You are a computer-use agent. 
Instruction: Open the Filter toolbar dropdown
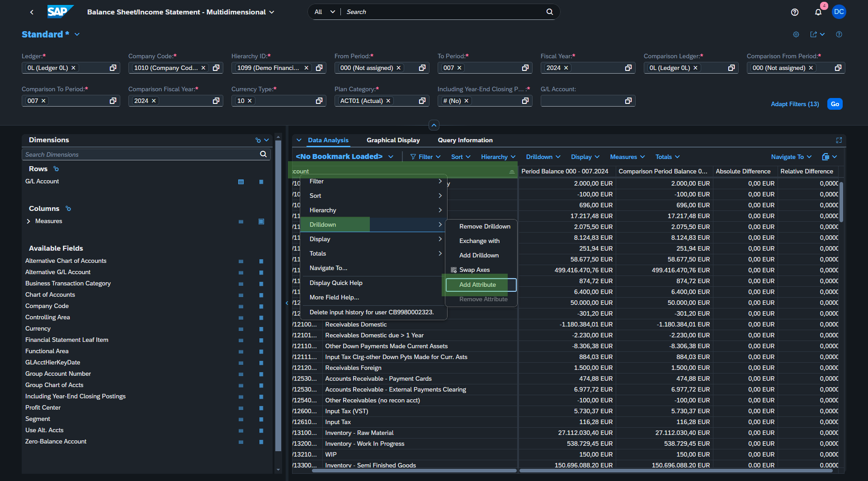click(x=425, y=157)
